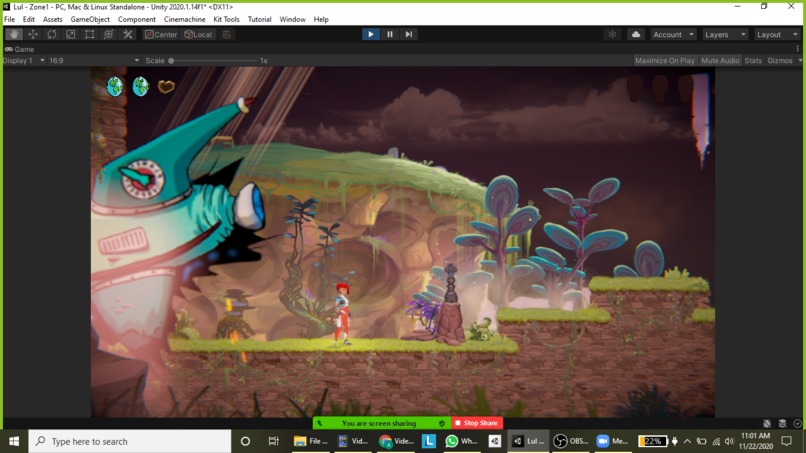
Task: Open Chrome in the taskbar
Action: [x=396, y=441]
